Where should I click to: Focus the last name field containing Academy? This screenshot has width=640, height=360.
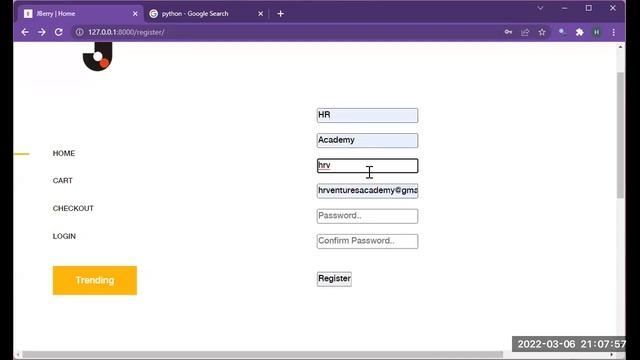(367, 140)
